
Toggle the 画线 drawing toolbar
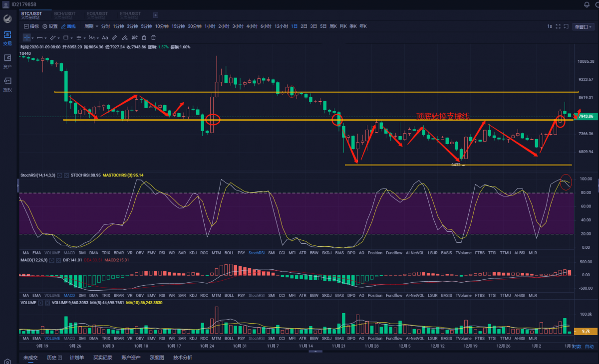click(x=68, y=26)
